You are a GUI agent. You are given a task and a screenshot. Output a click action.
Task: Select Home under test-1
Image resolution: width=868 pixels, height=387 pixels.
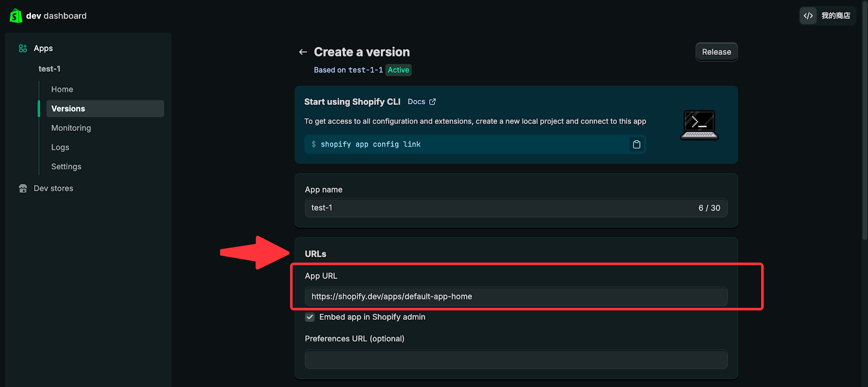62,90
